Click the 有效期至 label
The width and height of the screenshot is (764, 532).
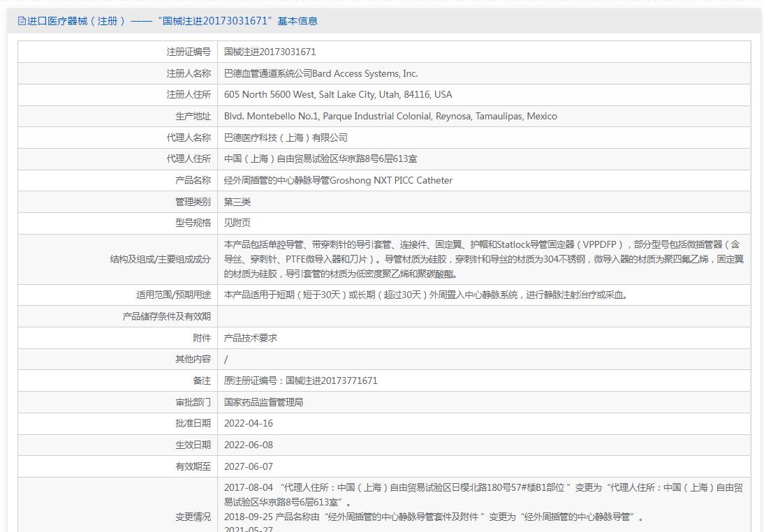[193, 466]
